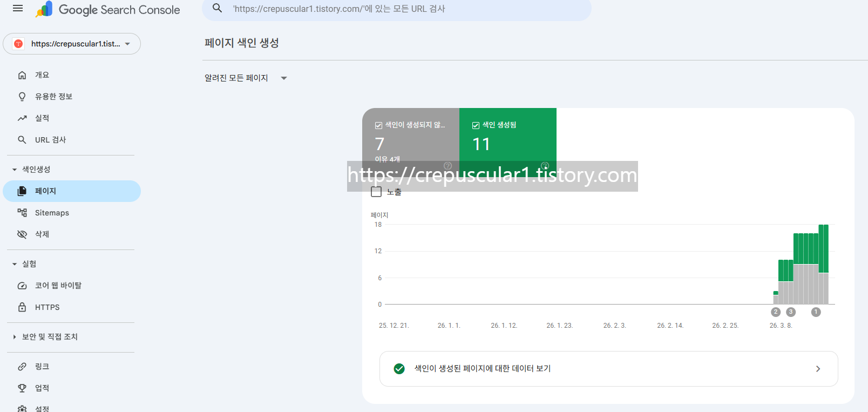This screenshot has height=412, width=868.
Task: Click the 페이지 document icon in sidebar
Action: (22, 191)
